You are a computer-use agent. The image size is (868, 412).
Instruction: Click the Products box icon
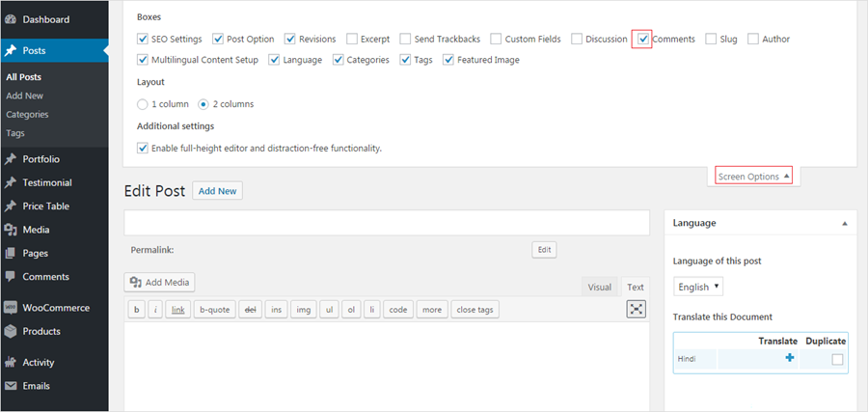point(10,331)
